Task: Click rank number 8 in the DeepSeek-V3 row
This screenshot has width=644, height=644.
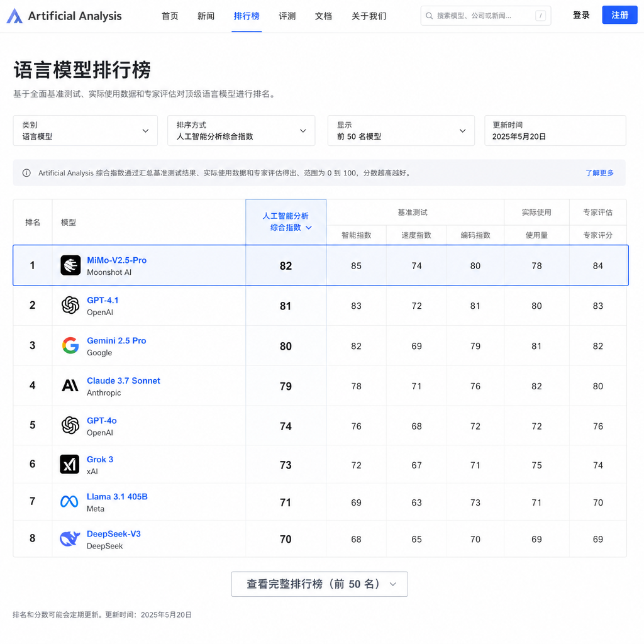Action: [33, 538]
